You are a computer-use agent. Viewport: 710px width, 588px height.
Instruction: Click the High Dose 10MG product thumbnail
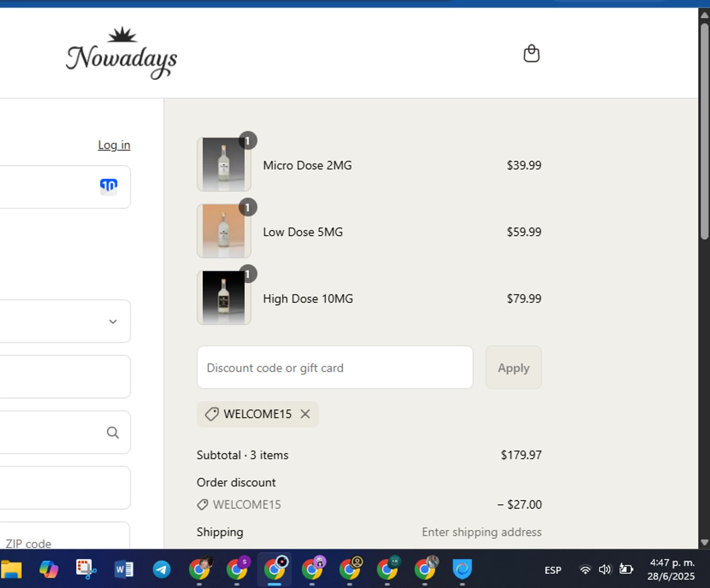(224, 298)
